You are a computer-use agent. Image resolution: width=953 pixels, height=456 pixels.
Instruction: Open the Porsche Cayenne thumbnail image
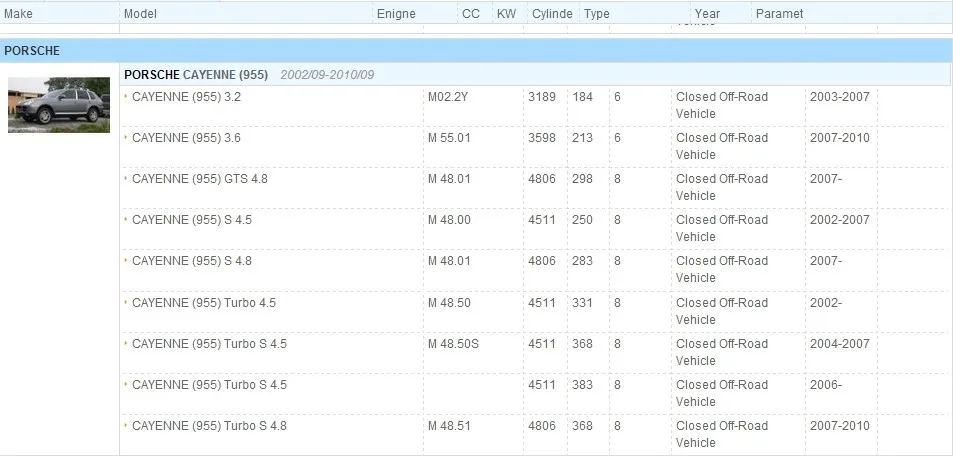point(59,105)
